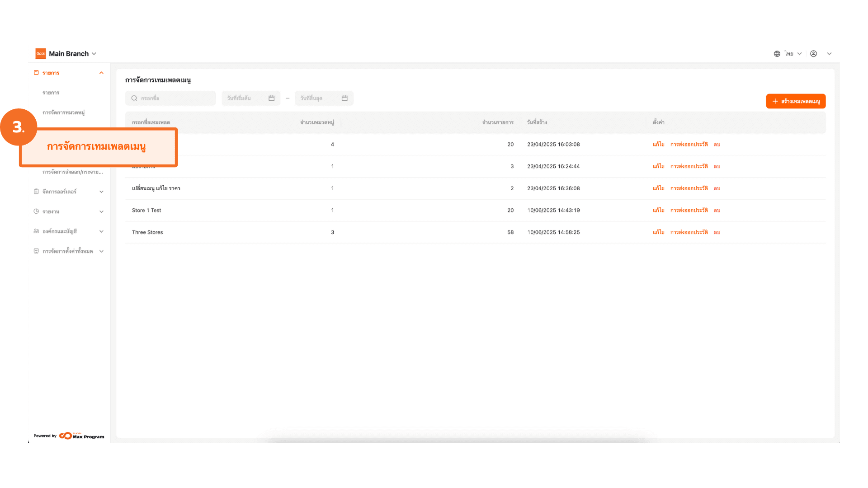The height and width of the screenshot is (488, 868).
Task: Click the orange GPOS logo icon
Action: [41, 54]
